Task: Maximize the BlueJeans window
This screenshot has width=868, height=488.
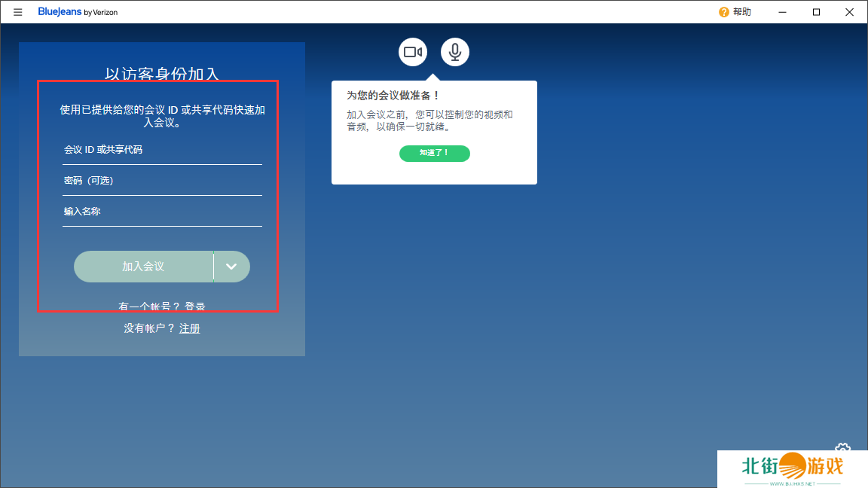Action: (x=816, y=12)
